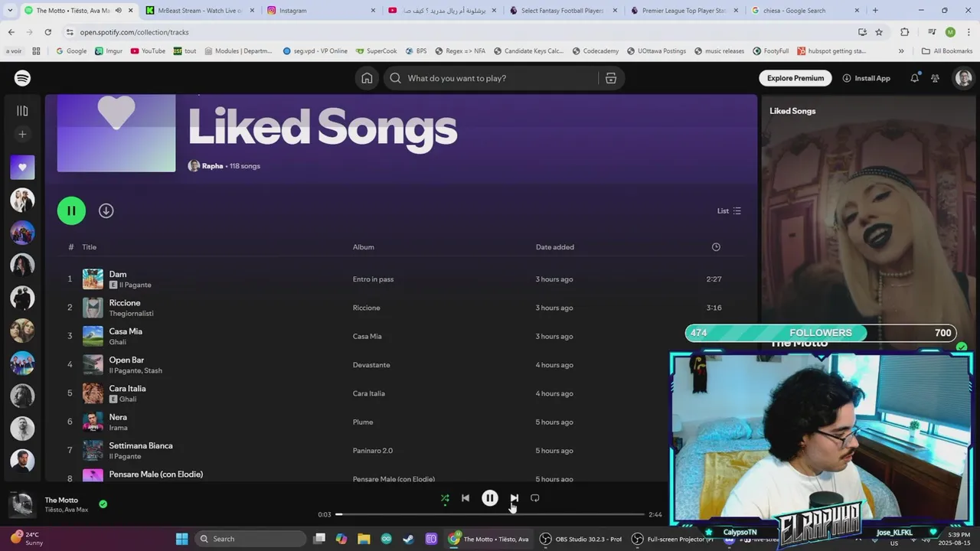Collapse Your Library sidebar icon
The width and height of the screenshot is (980, 551).
click(x=22, y=111)
